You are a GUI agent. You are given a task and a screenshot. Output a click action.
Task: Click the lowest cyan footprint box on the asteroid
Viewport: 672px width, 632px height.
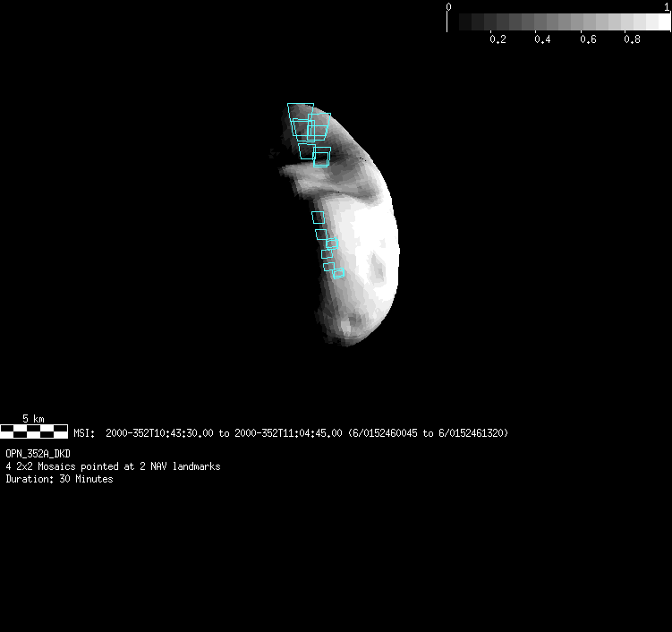[x=338, y=274]
